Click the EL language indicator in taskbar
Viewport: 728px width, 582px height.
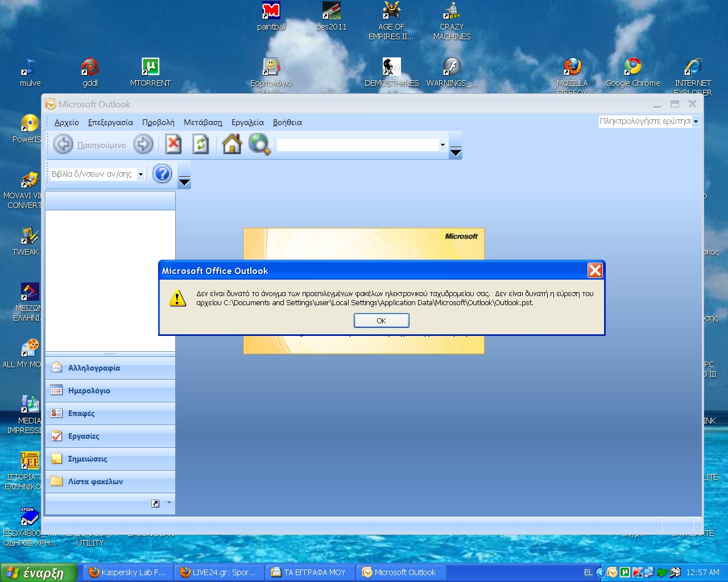coord(588,572)
